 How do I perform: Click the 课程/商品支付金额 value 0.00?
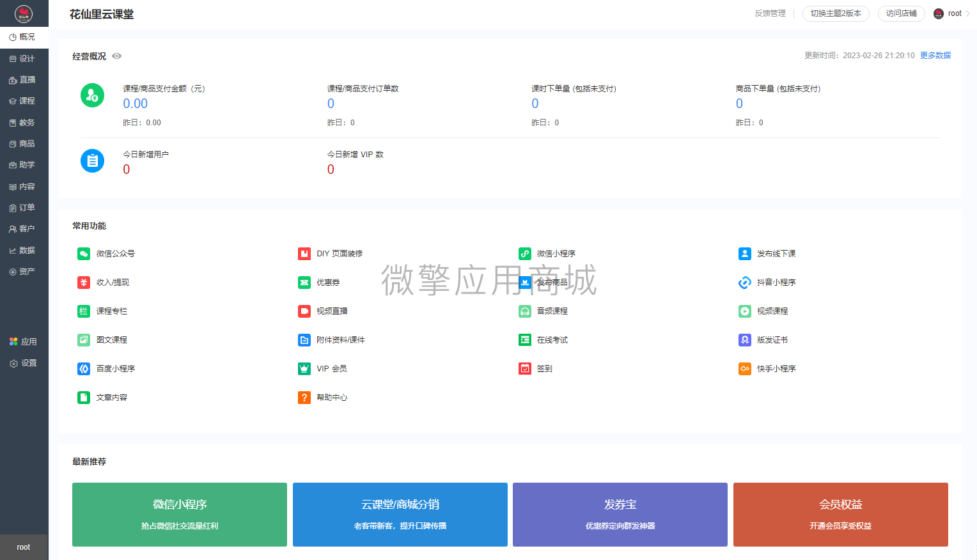pos(136,104)
